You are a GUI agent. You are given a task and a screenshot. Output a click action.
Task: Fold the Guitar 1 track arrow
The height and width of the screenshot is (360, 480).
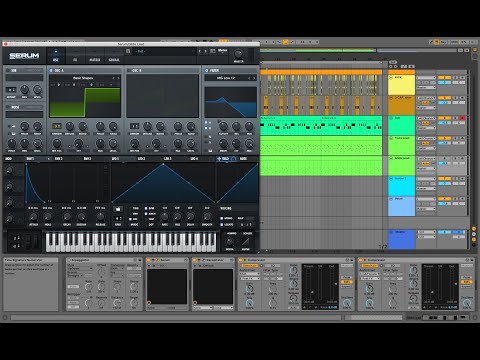tap(391, 179)
